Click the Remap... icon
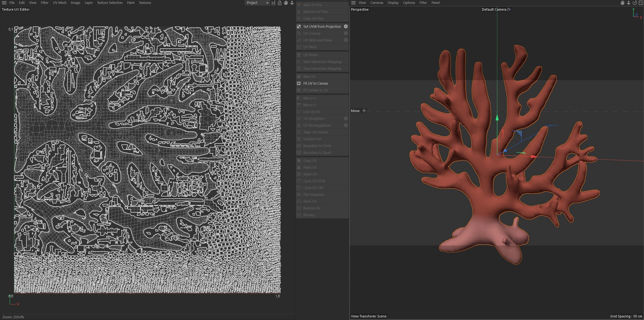644x320 pixels. pyautogui.click(x=299, y=215)
